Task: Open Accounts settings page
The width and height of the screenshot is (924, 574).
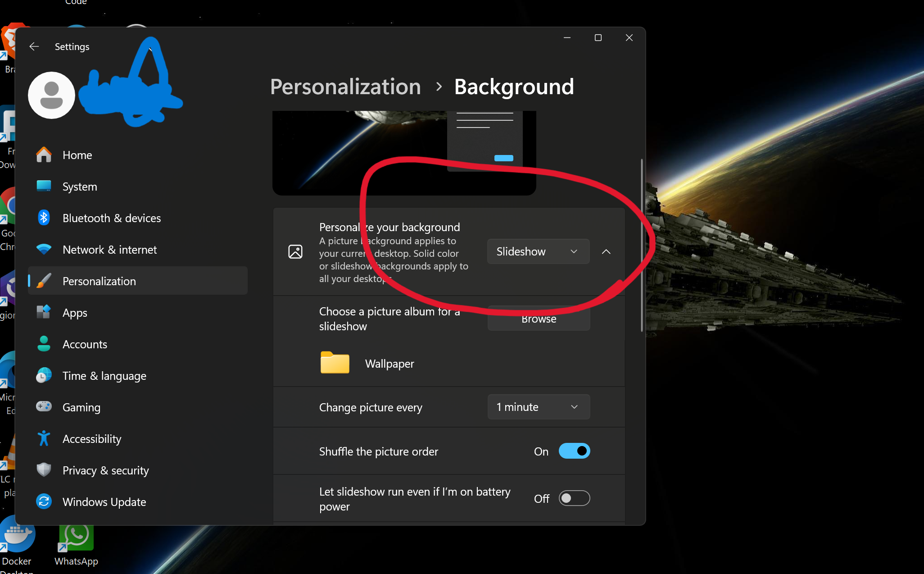Action: tap(138, 344)
